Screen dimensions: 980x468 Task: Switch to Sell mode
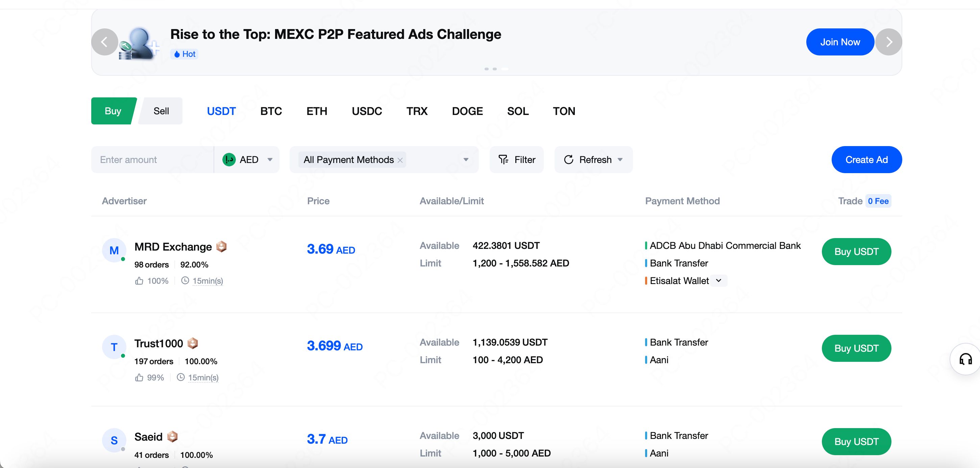(161, 111)
